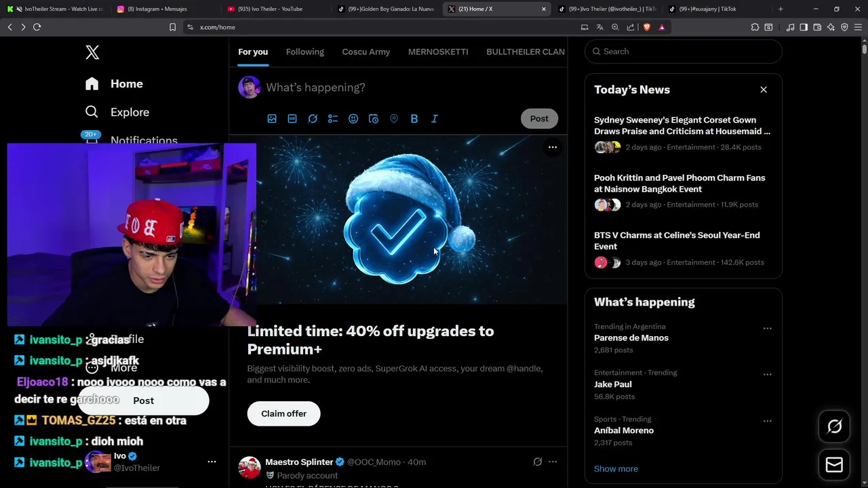Image resolution: width=868 pixels, height=488 pixels.
Task: Open the MERNOSKETTI list tab
Action: pyautogui.click(x=438, y=52)
